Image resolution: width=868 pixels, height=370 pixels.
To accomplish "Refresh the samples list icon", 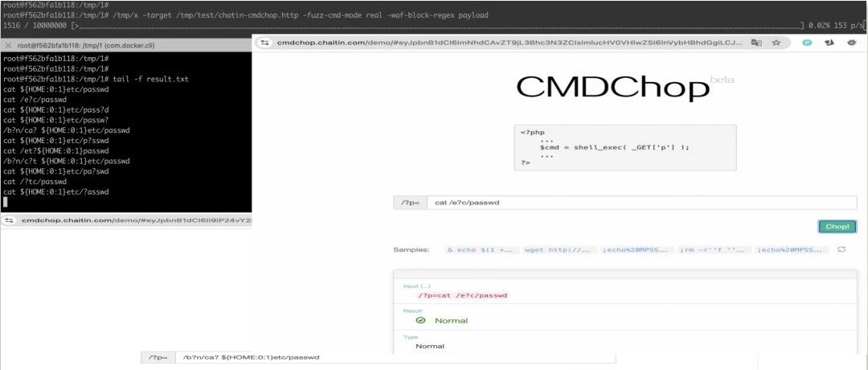I will point(841,250).
